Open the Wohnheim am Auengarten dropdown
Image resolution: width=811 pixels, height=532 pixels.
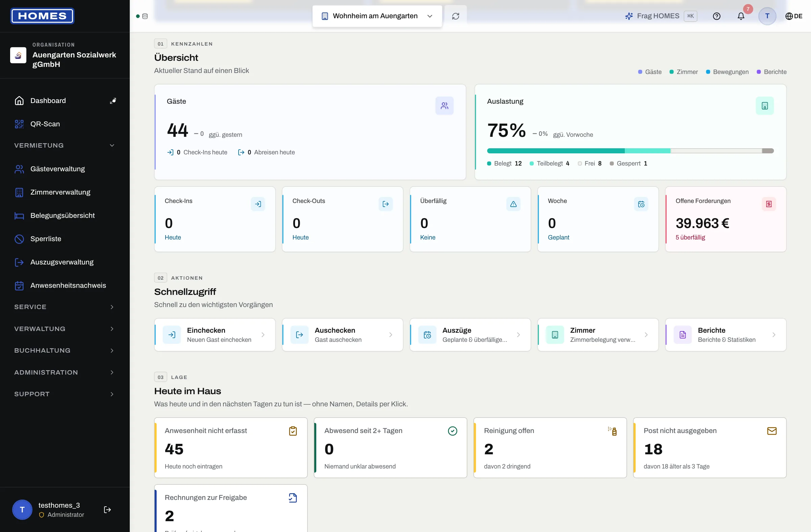tap(377, 16)
